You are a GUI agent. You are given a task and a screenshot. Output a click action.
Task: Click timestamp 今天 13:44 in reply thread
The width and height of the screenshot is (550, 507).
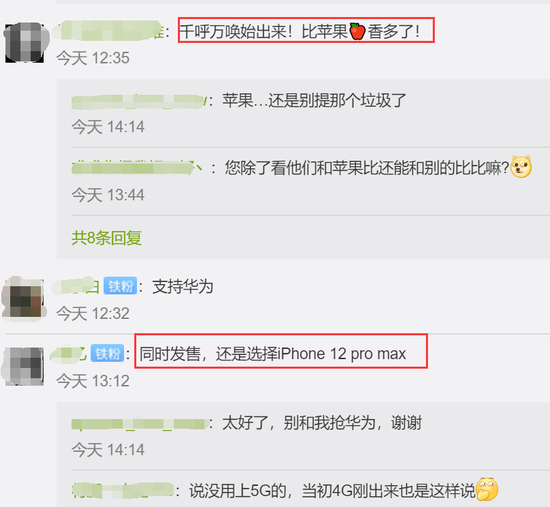[x=108, y=195]
